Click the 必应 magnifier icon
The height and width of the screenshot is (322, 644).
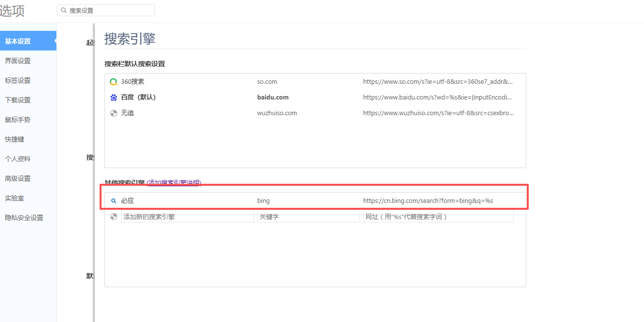(x=113, y=201)
